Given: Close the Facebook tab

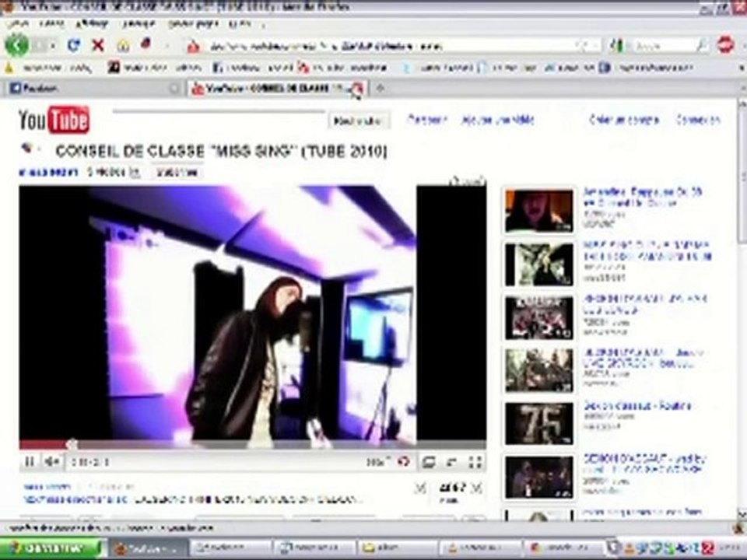Looking at the screenshot, I should tap(174, 89).
